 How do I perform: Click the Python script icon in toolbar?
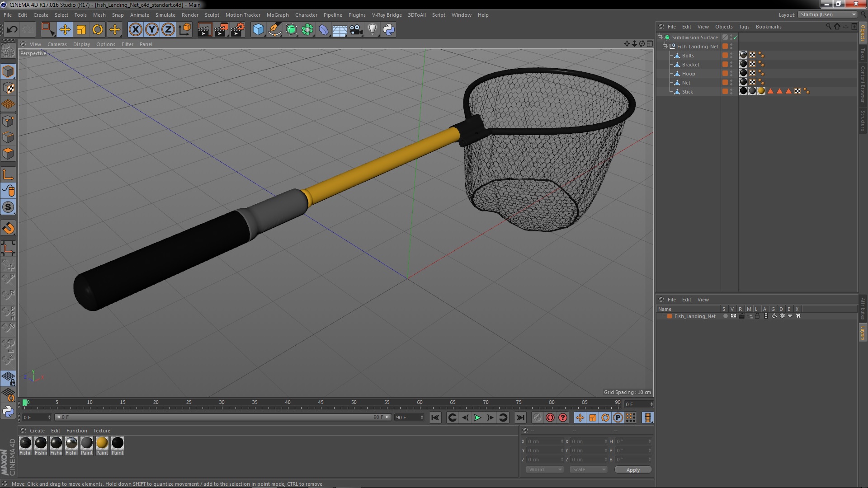coord(388,30)
